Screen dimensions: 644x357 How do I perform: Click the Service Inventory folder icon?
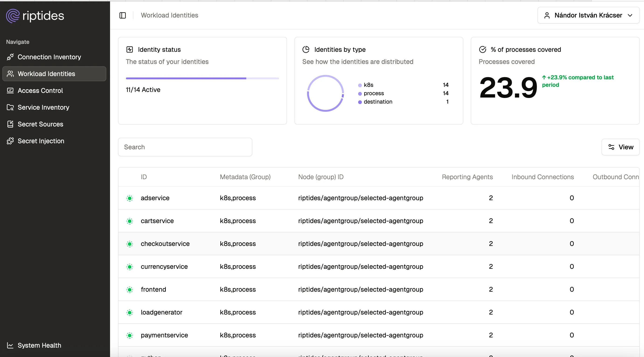click(10, 107)
